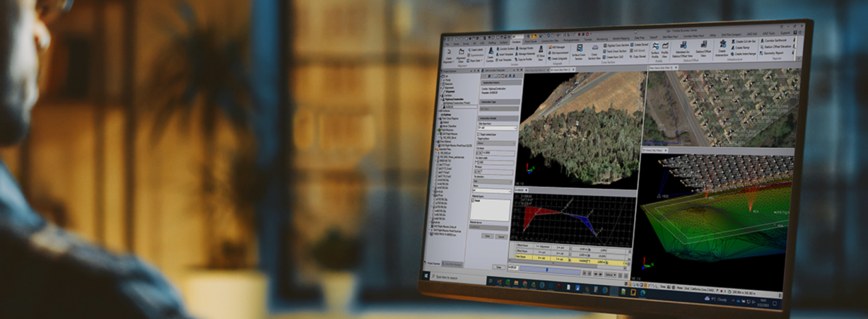Image resolution: width=868 pixels, height=319 pixels.
Task: Click Members for Station/Offset View icon
Action: (682, 49)
